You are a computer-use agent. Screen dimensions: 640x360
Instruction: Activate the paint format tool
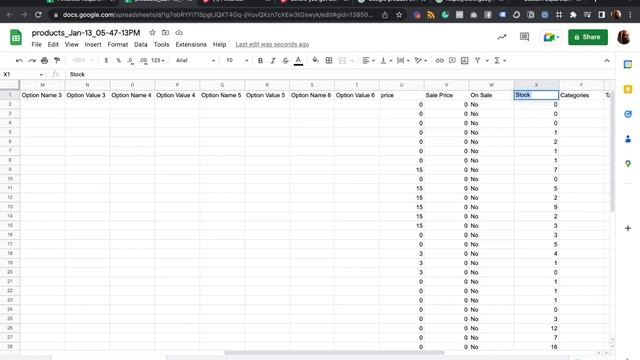click(57, 60)
